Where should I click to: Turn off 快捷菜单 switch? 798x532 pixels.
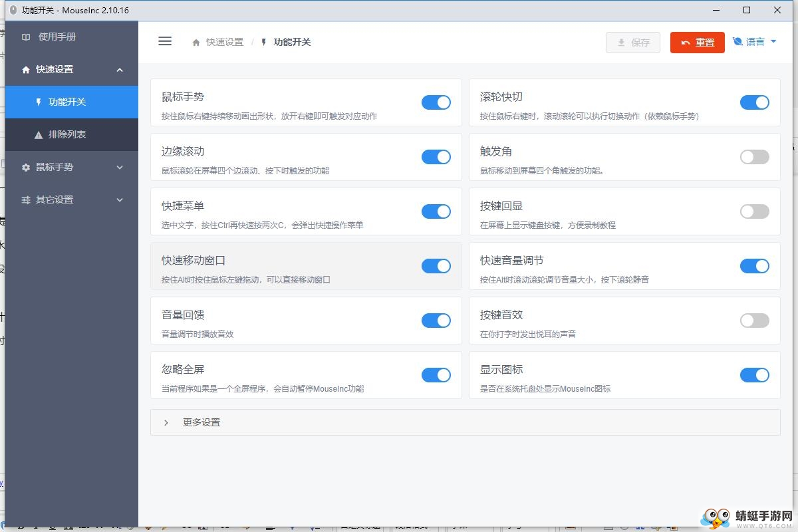pos(436,211)
